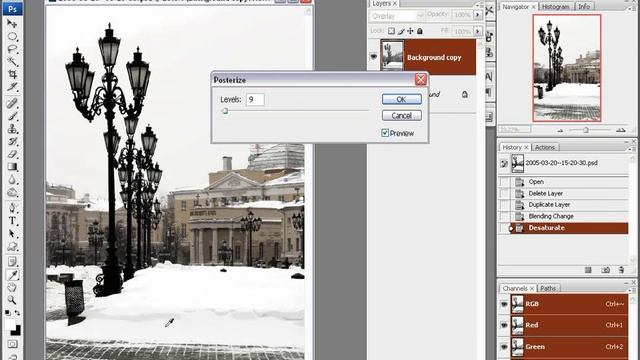The width and height of the screenshot is (640, 360).
Task: Select the Hand tool
Action: (x=12, y=287)
